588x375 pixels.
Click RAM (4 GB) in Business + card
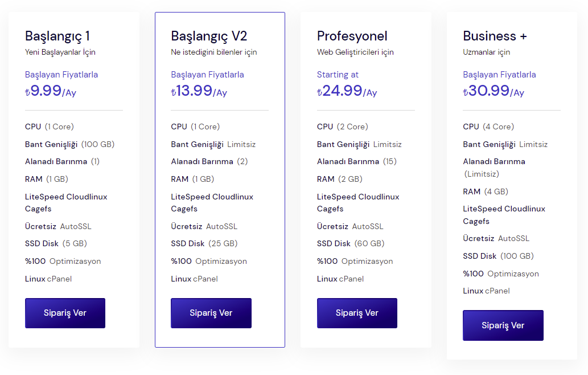[x=486, y=192]
